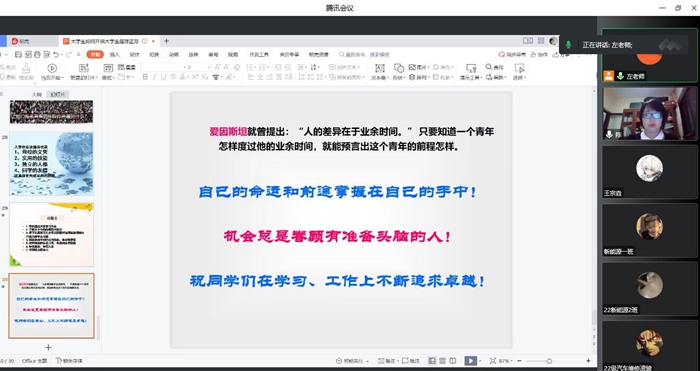Screen dimensions: 700x371
Task: Click the comments button in status bar
Action: tap(411, 361)
